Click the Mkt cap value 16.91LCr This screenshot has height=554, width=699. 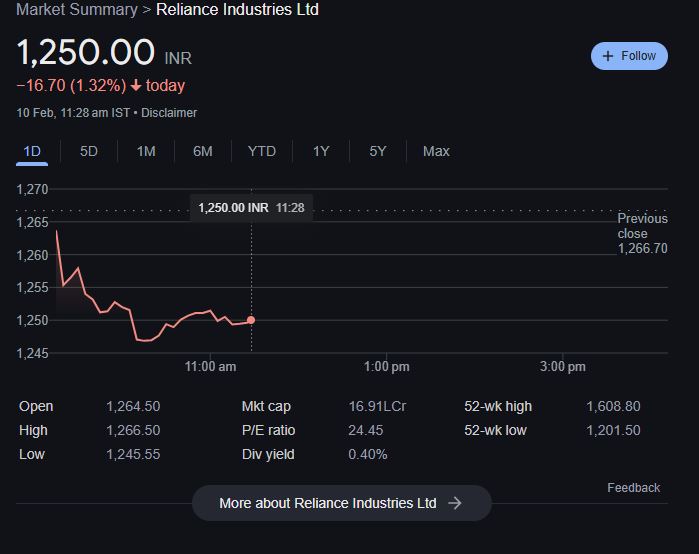[x=377, y=406]
